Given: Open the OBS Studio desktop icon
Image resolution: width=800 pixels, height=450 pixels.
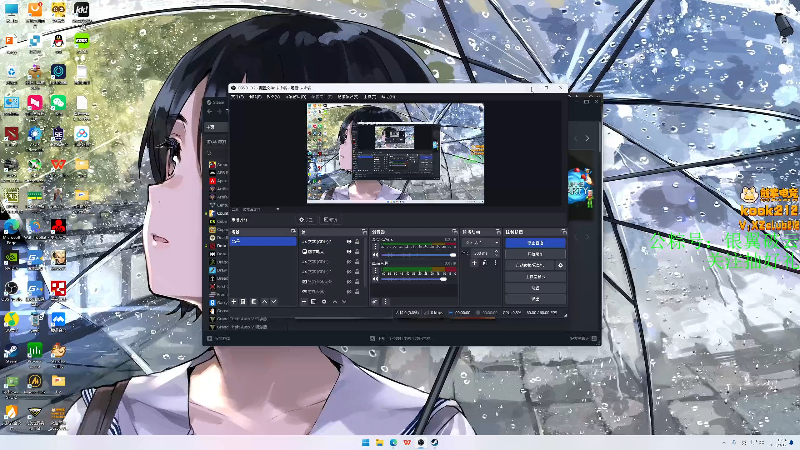Looking at the screenshot, I should (x=11, y=289).
